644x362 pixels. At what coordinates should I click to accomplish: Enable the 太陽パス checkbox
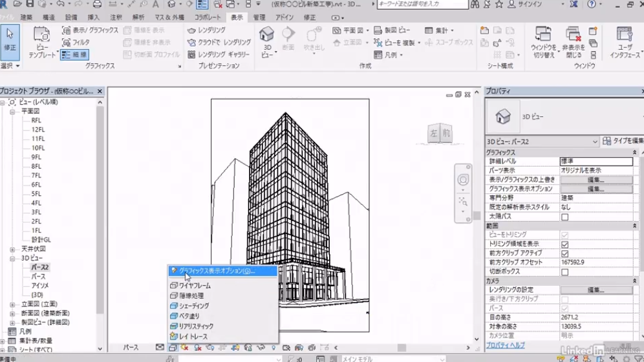click(x=564, y=217)
